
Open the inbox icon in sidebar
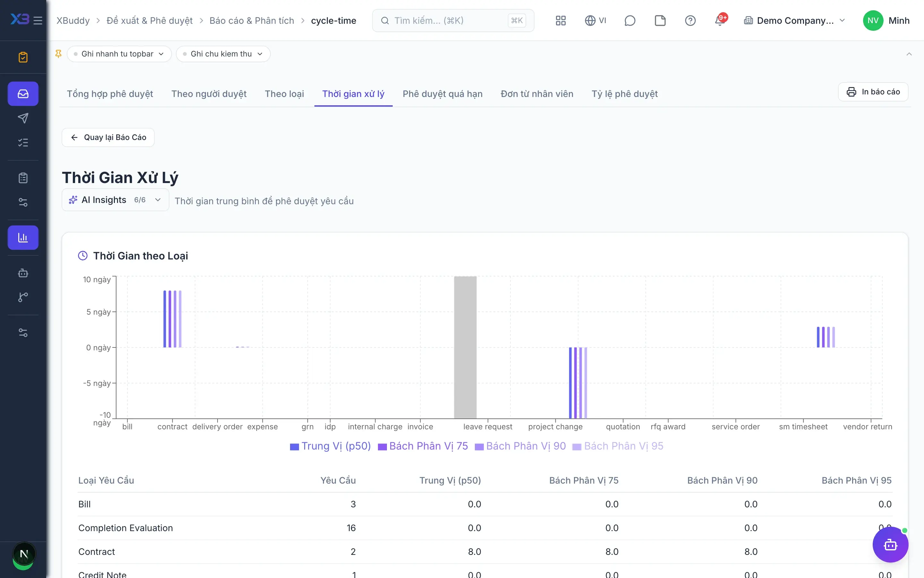(23, 94)
